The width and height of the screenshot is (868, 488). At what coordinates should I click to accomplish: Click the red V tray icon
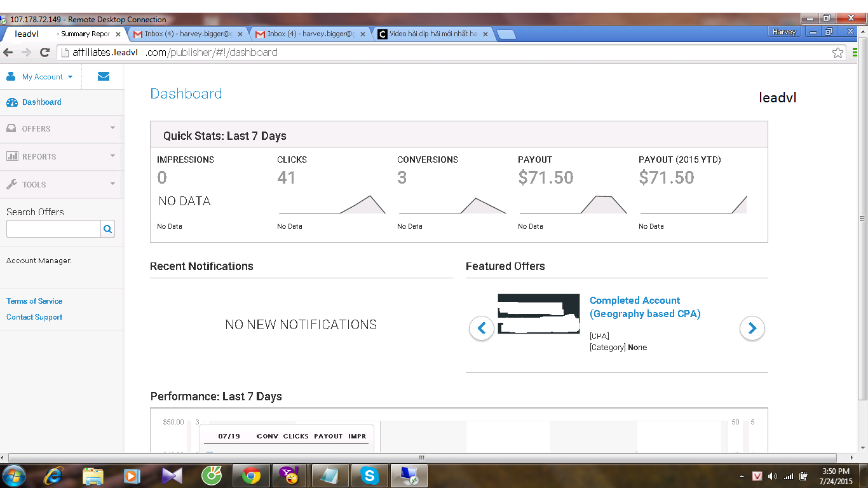(x=757, y=477)
